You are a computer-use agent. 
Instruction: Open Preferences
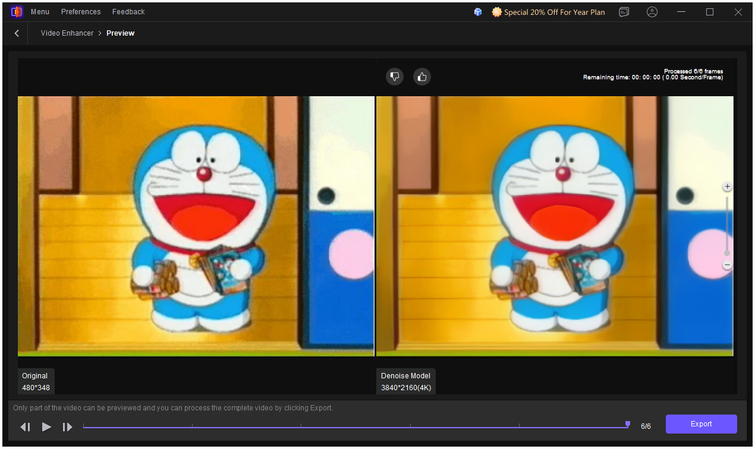point(81,12)
